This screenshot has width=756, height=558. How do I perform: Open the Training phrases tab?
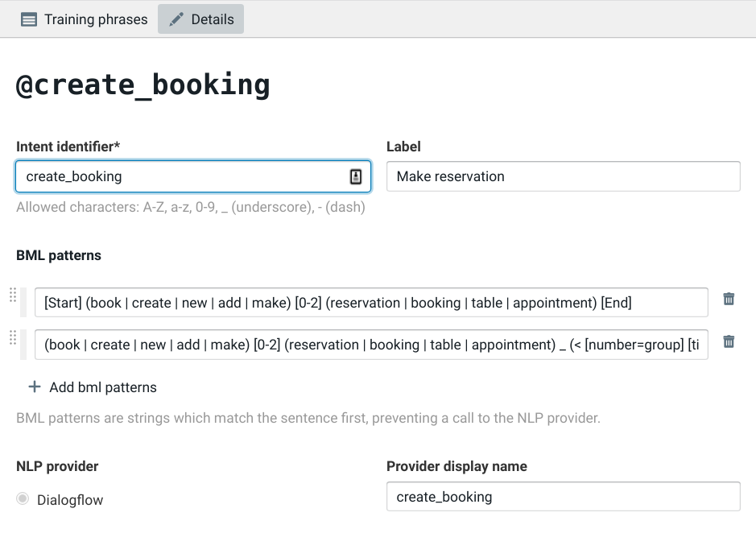click(x=85, y=19)
